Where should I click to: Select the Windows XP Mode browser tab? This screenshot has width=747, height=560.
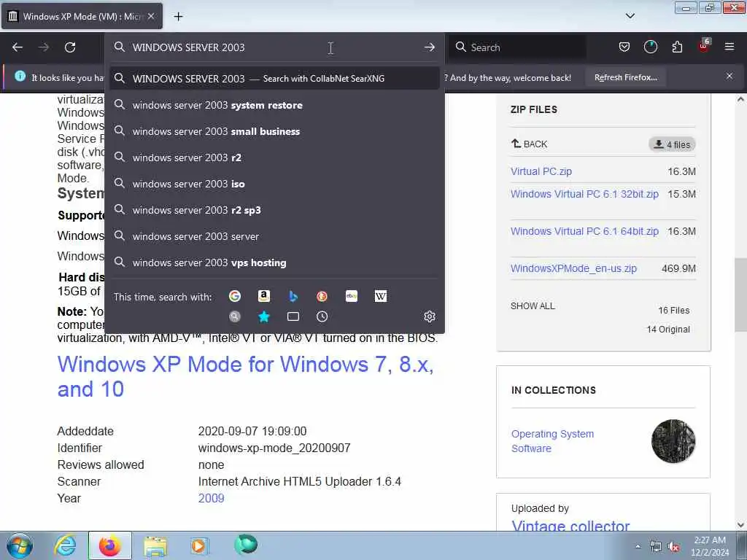[x=82, y=16]
